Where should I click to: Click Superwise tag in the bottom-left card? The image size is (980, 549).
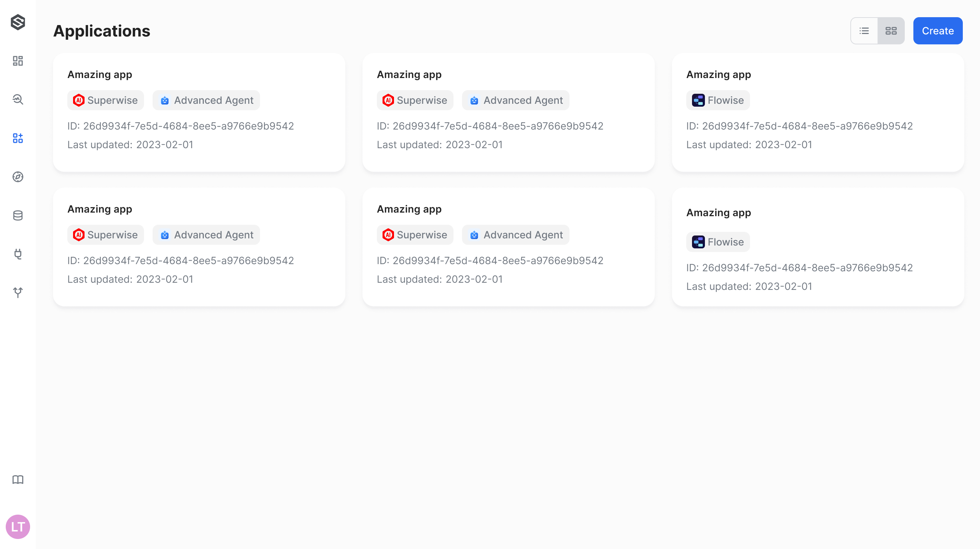tap(106, 235)
